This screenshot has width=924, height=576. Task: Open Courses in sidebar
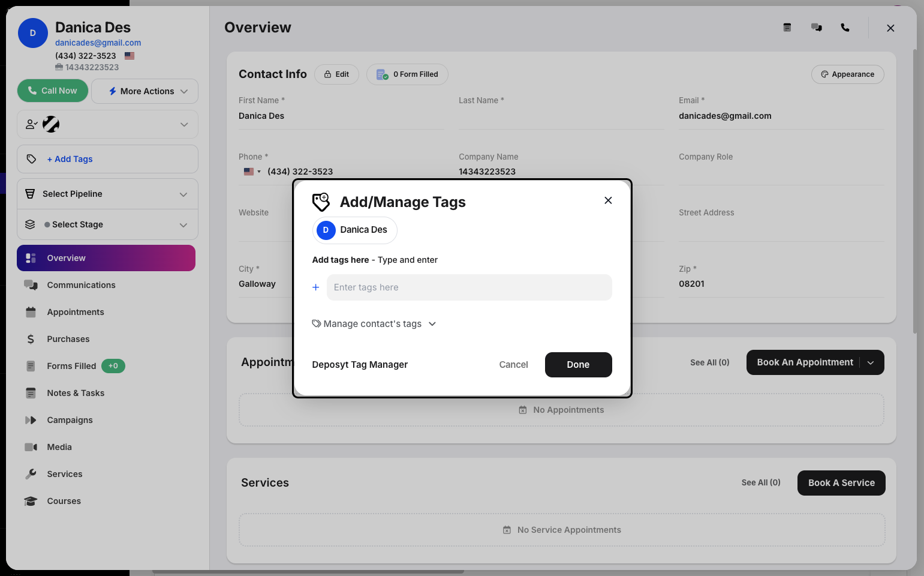[x=106, y=501]
